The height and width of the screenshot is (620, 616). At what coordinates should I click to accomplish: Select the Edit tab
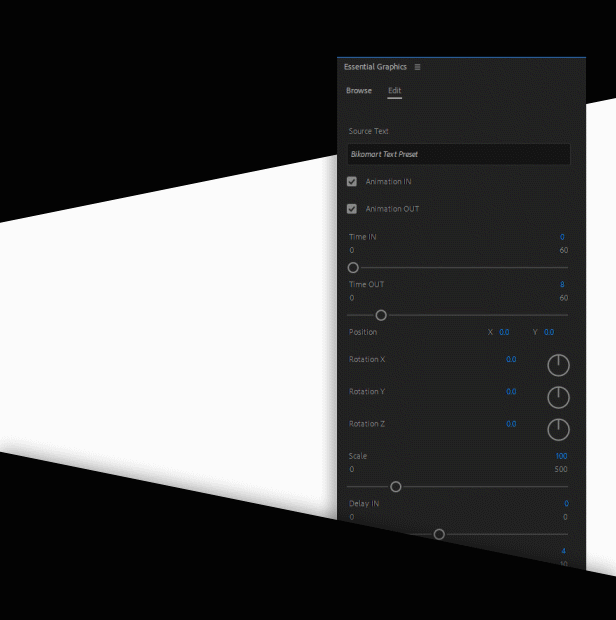(395, 91)
